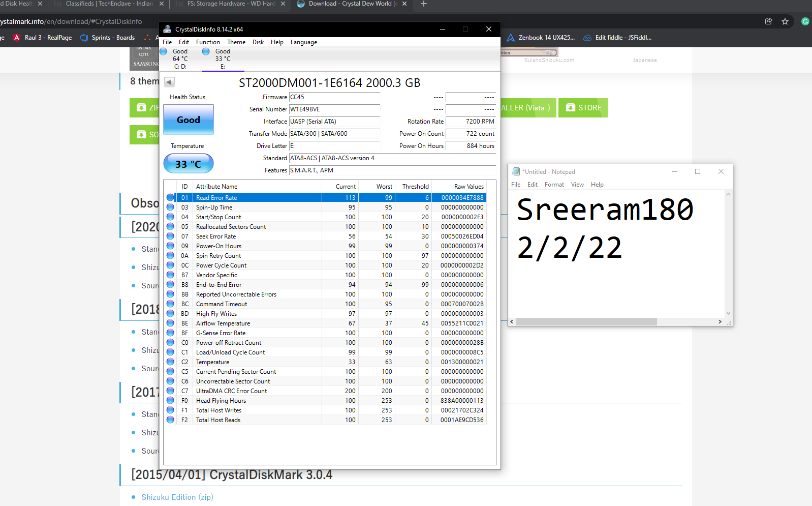
Task: Open the Help menu in Notepad
Action: tap(597, 185)
